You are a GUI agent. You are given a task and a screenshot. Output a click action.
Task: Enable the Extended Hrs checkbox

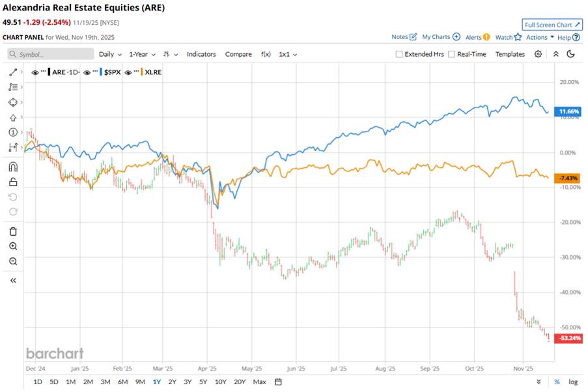399,55
